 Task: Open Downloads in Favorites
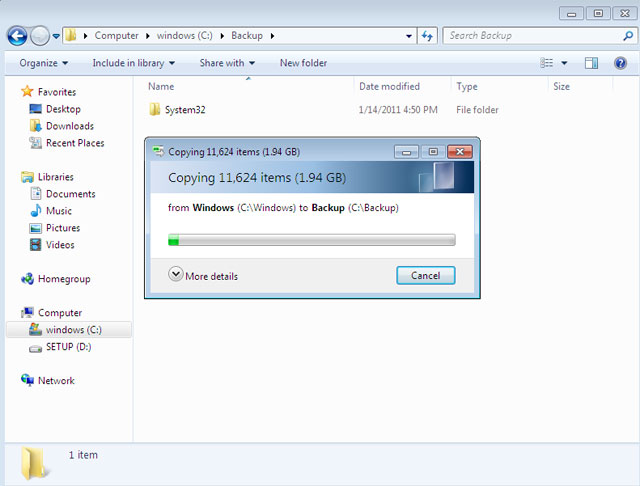click(x=70, y=126)
